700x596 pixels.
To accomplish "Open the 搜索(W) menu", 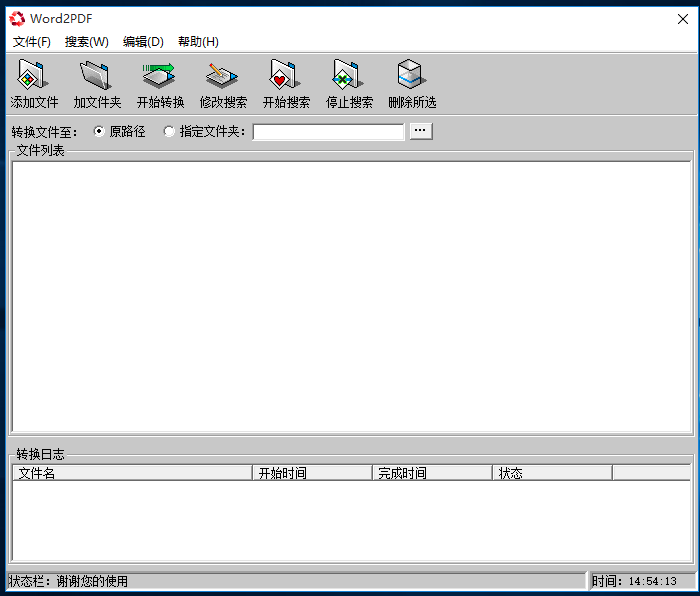I will [x=87, y=42].
